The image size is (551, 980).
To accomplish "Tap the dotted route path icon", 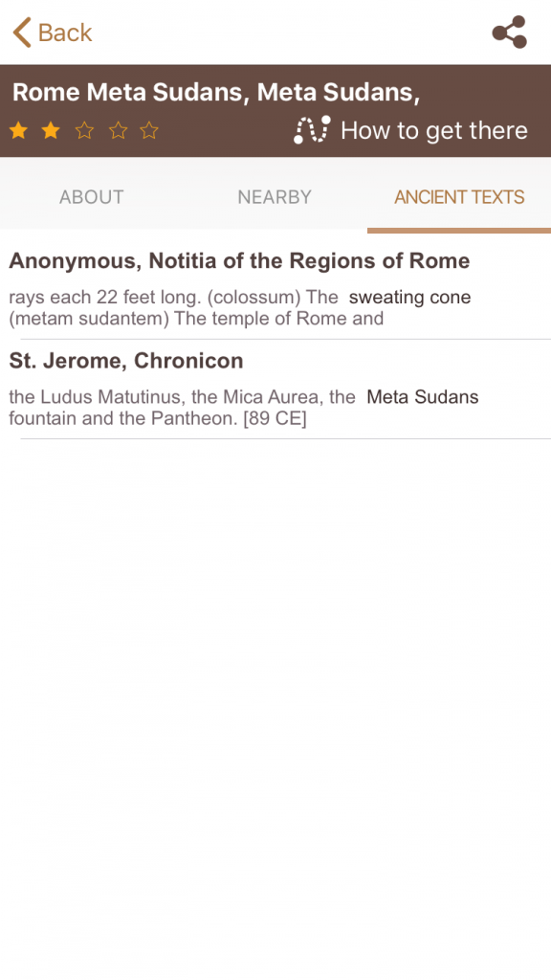I will click(312, 130).
